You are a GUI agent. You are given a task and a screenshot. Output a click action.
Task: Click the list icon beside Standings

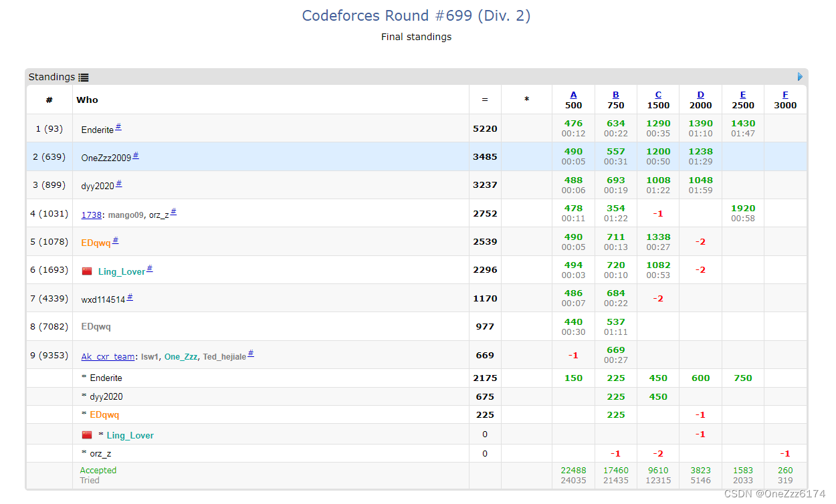[x=84, y=78]
